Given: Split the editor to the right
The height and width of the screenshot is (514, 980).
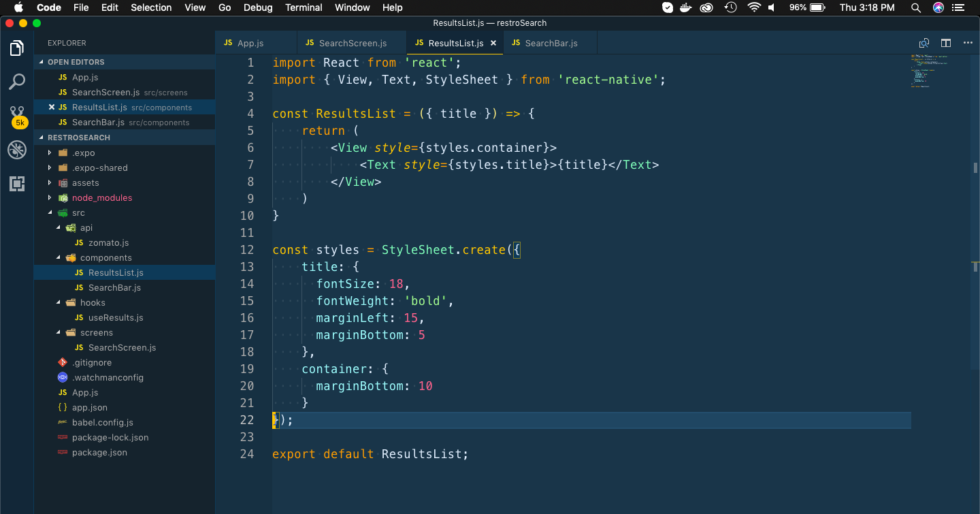Looking at the screenshot, I should (x=946, y=43).
